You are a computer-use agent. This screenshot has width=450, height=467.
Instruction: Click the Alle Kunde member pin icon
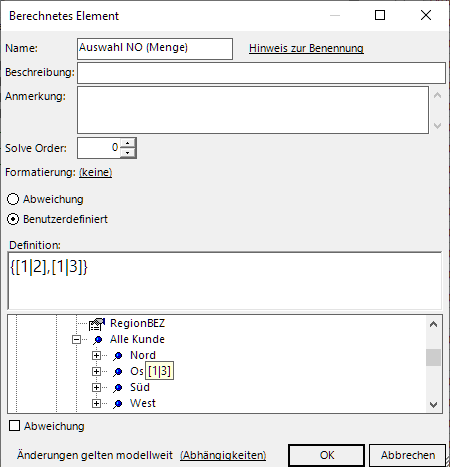tap(98, 340)
